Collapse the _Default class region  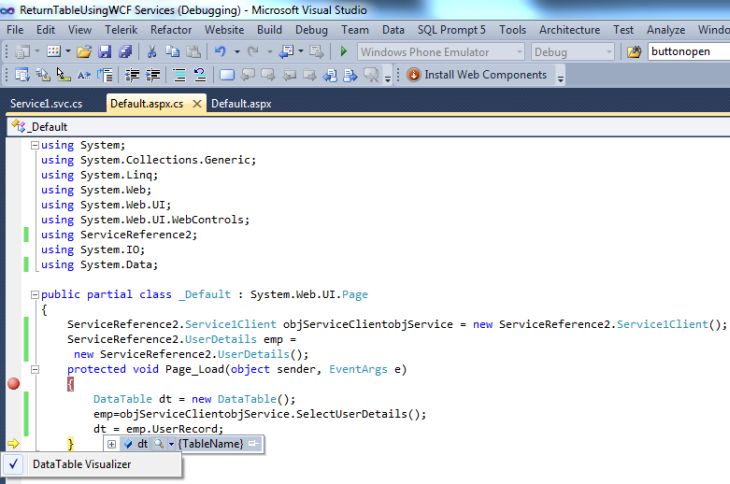tap(34, 295)
